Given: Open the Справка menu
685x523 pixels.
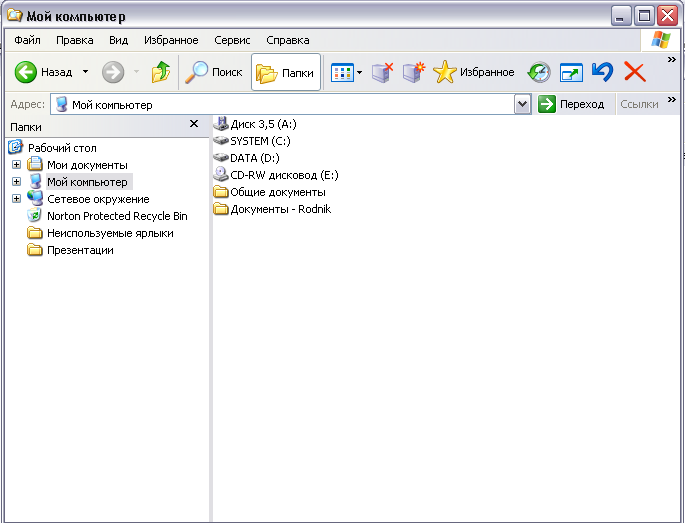Looking at the screenshot, I should click(288, 40).
